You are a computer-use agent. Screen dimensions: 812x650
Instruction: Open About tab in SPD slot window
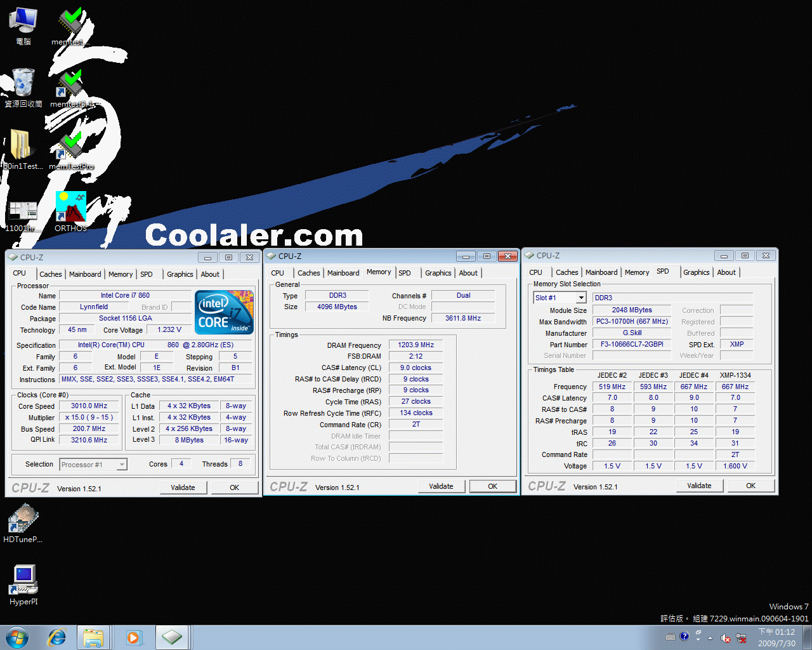726,272
